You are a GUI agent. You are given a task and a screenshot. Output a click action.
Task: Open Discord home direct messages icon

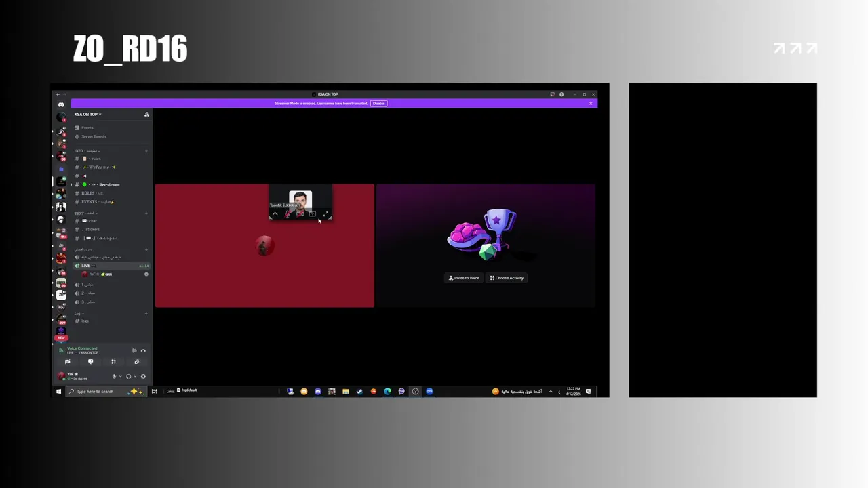(61, 104)
